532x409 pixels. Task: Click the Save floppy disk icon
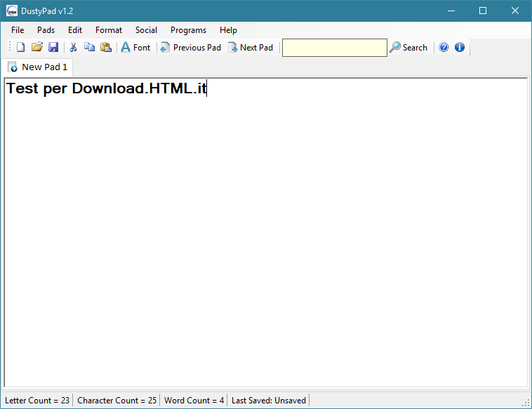[x=53, y=48]
